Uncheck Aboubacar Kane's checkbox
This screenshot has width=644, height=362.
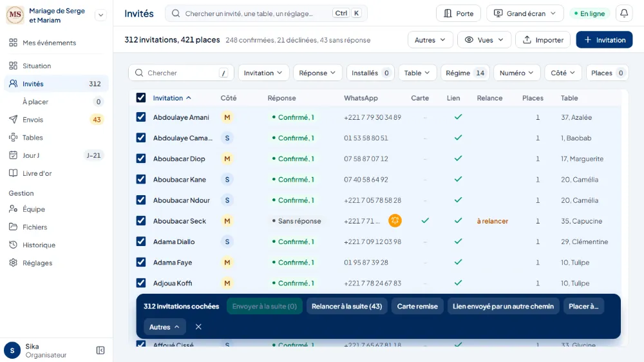141,179
